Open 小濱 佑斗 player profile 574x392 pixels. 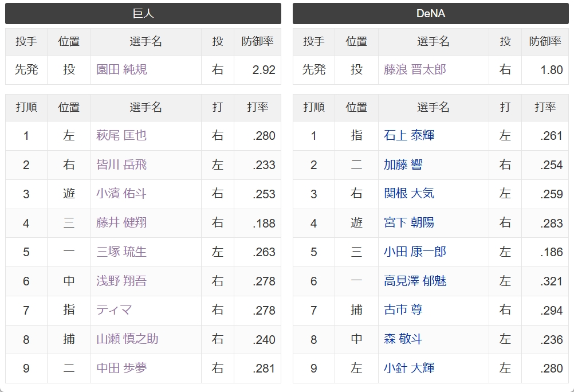click(x=121, y=194)
